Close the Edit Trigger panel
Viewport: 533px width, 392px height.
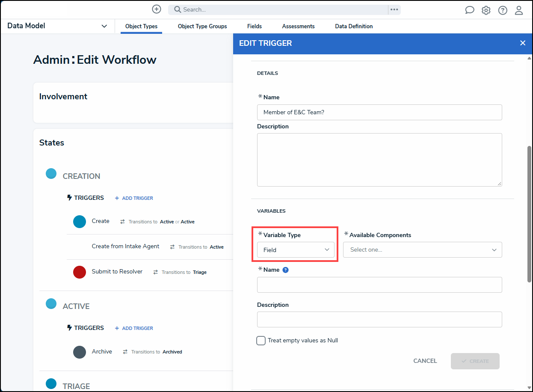[523, 43]
